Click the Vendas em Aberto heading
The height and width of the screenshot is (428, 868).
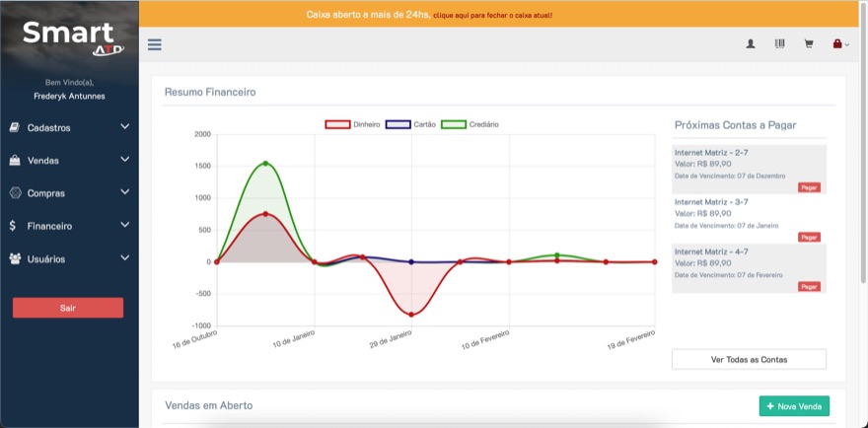point(209,405)
